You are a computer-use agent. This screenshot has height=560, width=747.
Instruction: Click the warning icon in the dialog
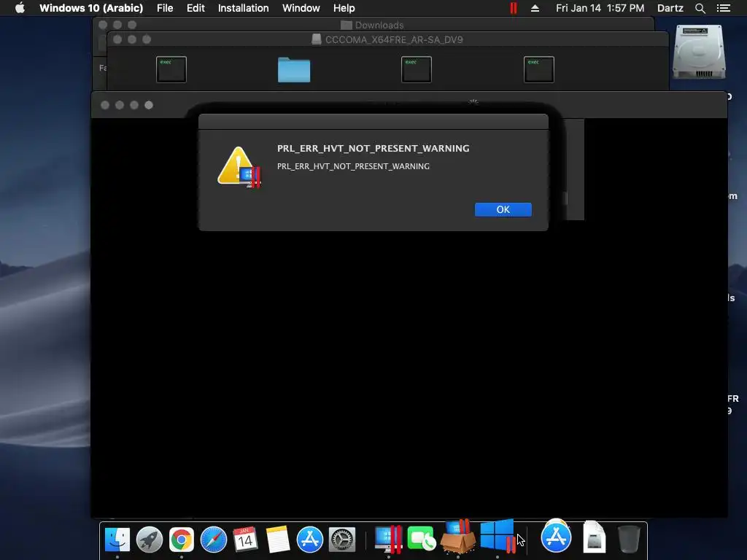[239, 167]
